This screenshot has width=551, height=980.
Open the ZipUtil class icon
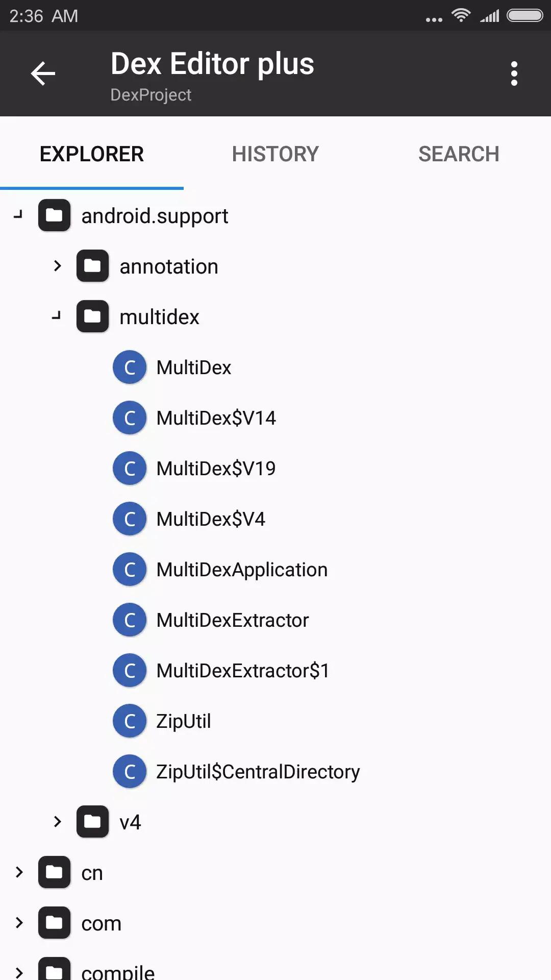[130, 720]
